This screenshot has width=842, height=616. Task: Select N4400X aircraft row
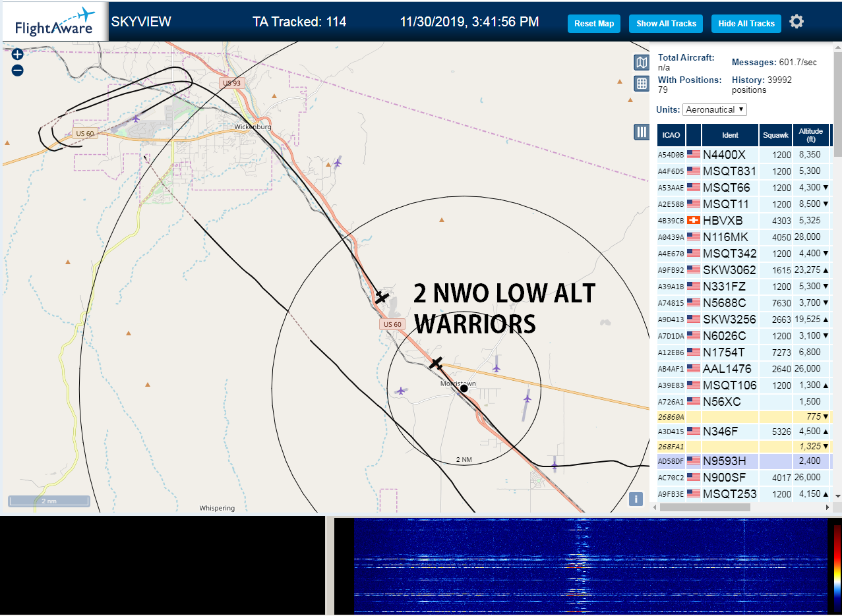click(x=744, y=154)
